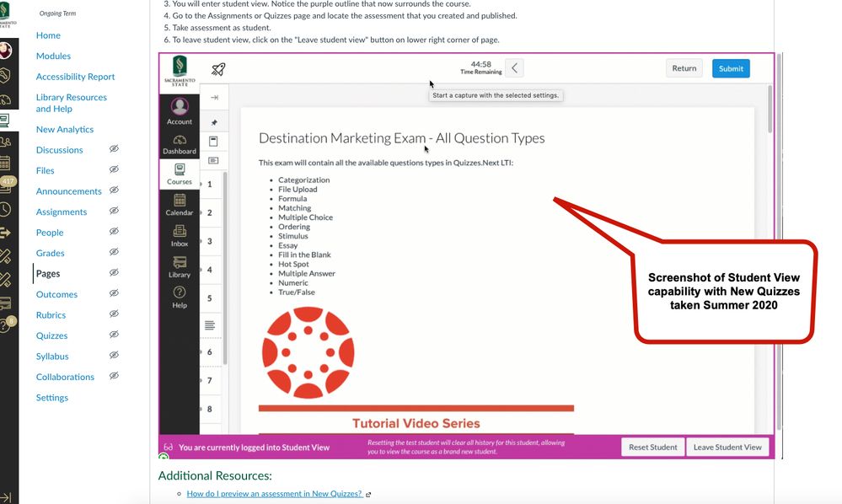
Task: Open the Inbox icon in embedded sidebar
Action: pyautogui.click(x=179, y=235)
